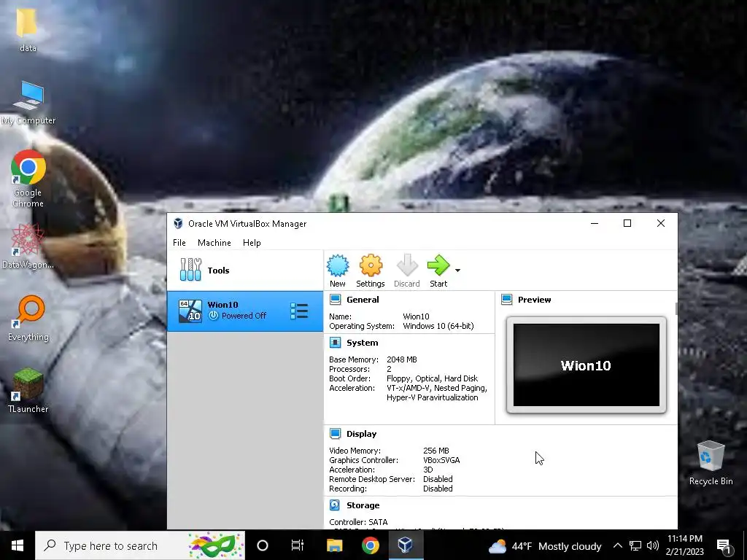The image size is (747, 560).
Task: Launch Google Chrome from the desktop
Action: (28, 179)
